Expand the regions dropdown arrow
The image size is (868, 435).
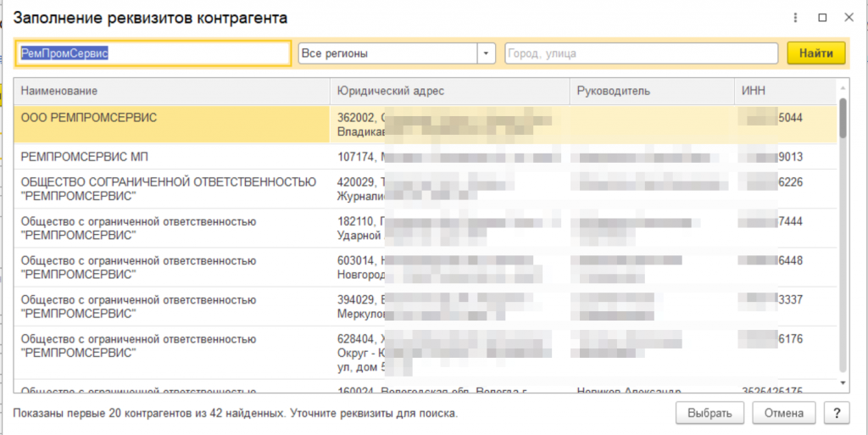pos(487,53)
